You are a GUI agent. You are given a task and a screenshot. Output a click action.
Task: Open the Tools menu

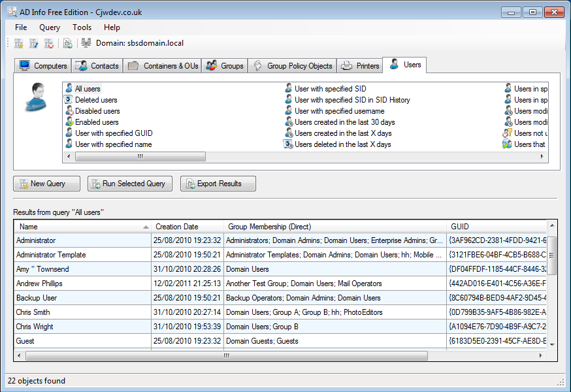tap(82, 27)
